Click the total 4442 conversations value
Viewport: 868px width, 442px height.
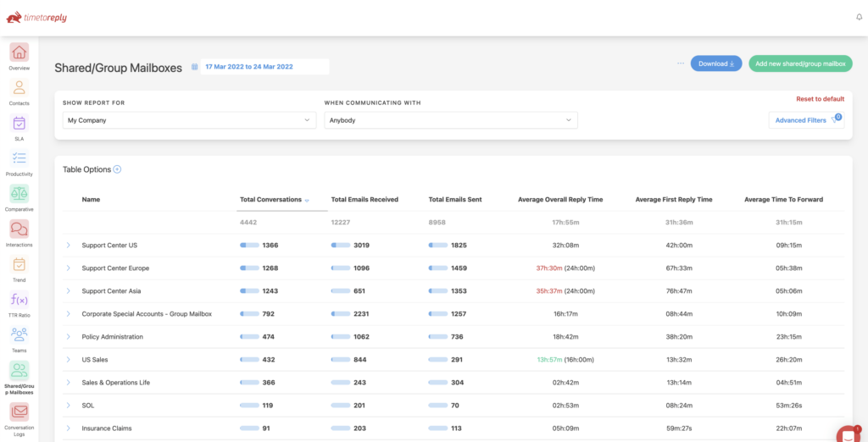pos(248,223)
